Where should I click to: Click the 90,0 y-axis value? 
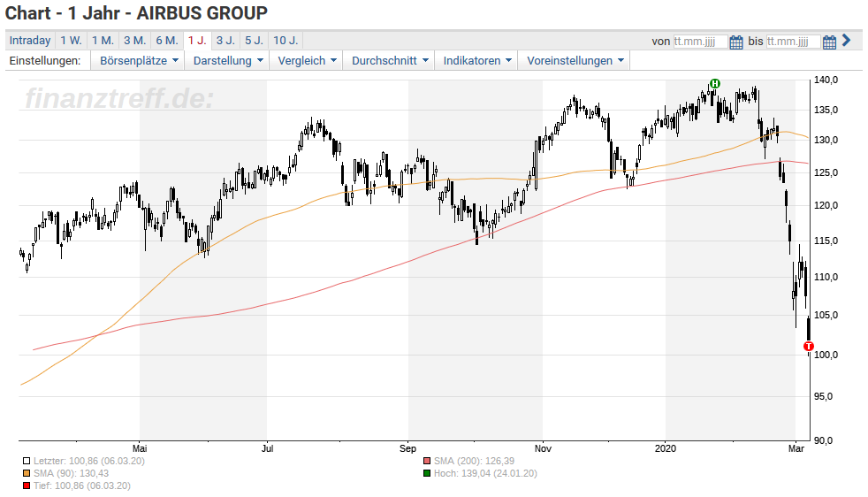click(x=823, y=440)
